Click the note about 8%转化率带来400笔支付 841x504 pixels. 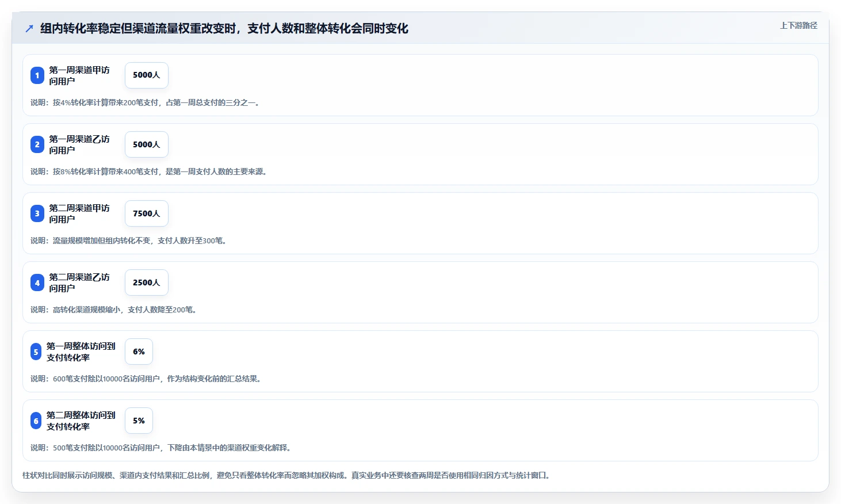[150, 171]
